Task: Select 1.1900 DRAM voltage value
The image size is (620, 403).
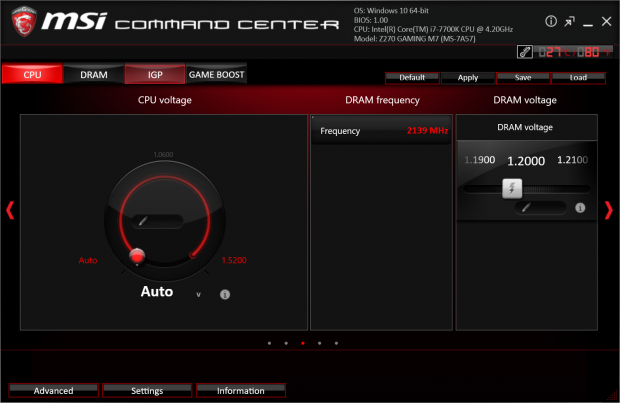Action: [x=480, y=160]
